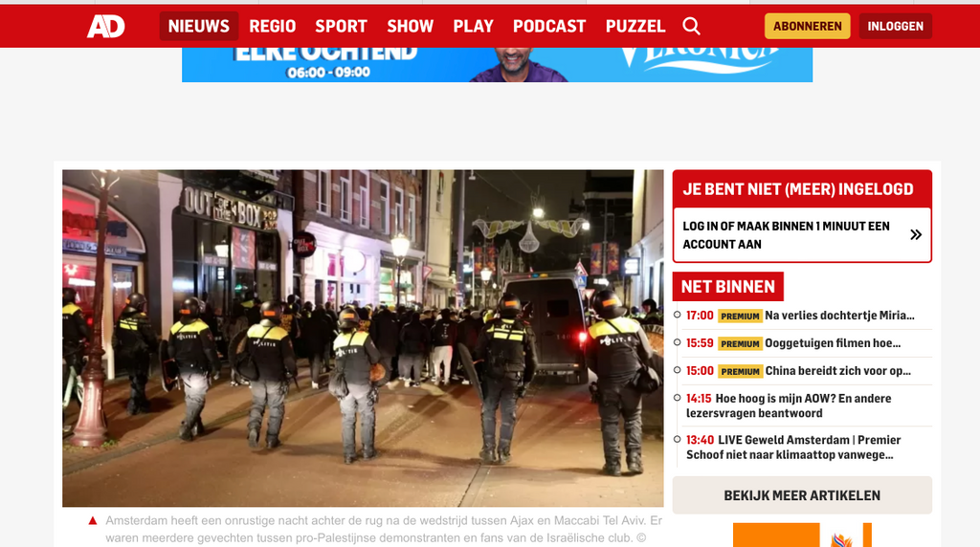Click the INLOGGEN button
980x547 pixels.
pyautogui.click(x=896, y=26)
